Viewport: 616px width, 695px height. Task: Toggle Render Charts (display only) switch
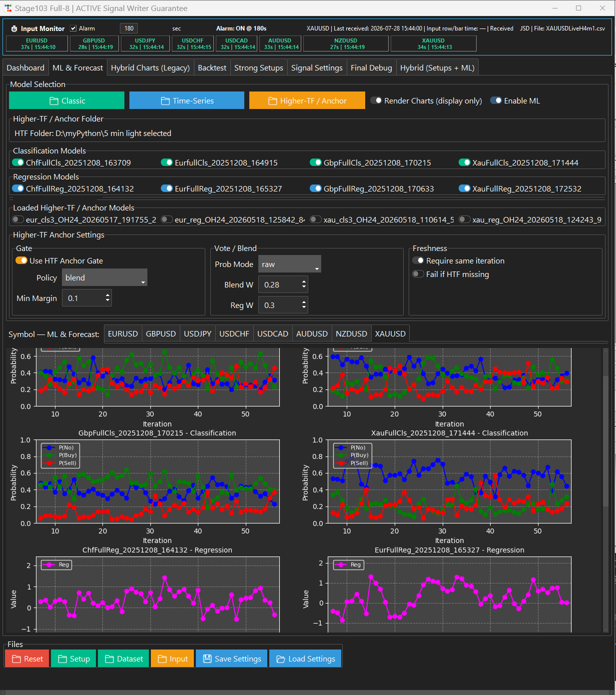click(376, 100)
